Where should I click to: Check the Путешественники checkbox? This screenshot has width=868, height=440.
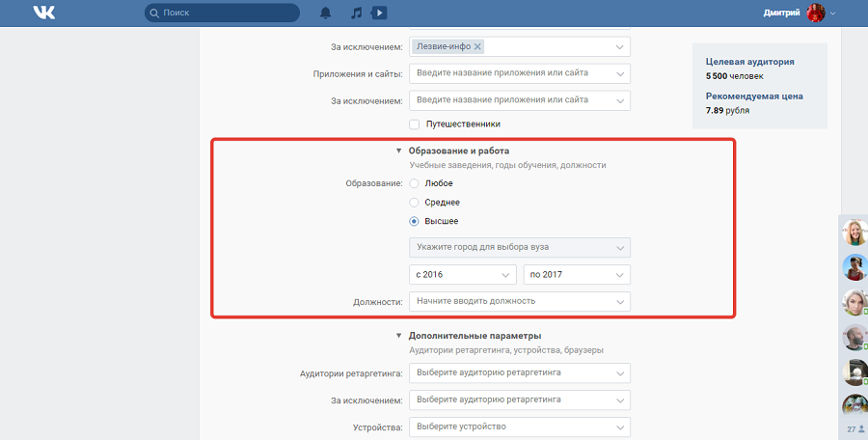414,124
